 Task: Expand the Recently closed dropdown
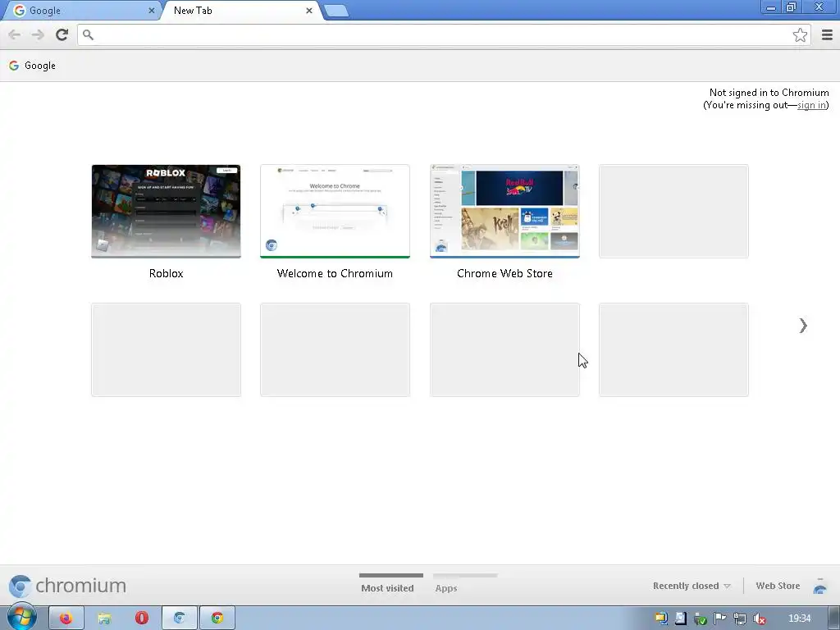pyautogui.click(x=692, y=586)
